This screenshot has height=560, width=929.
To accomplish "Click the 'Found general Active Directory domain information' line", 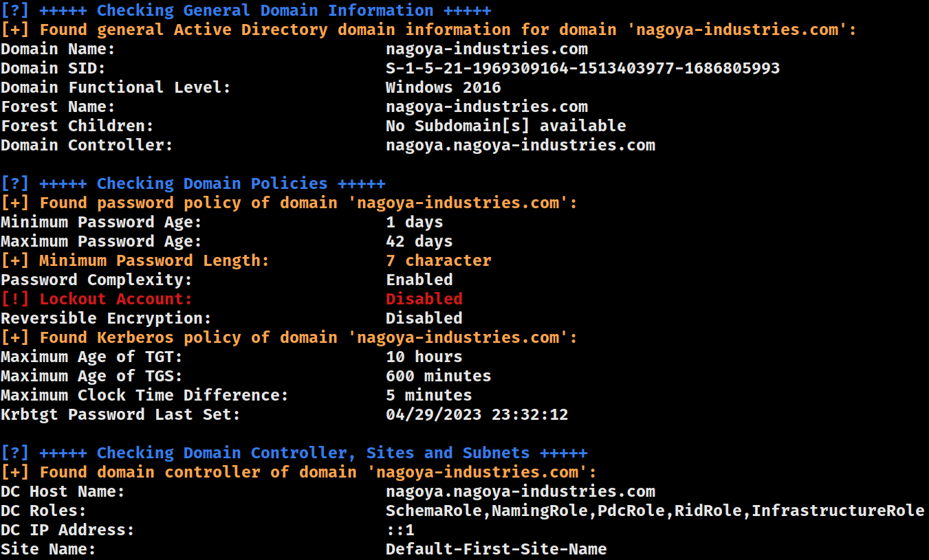I will pyautogui.click(x=429, y=30).
